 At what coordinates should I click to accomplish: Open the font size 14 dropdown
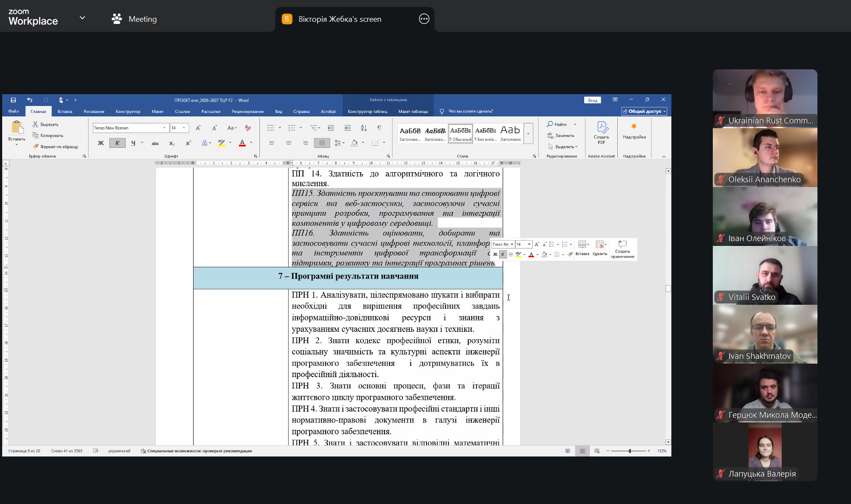click(x=184, y=128)
